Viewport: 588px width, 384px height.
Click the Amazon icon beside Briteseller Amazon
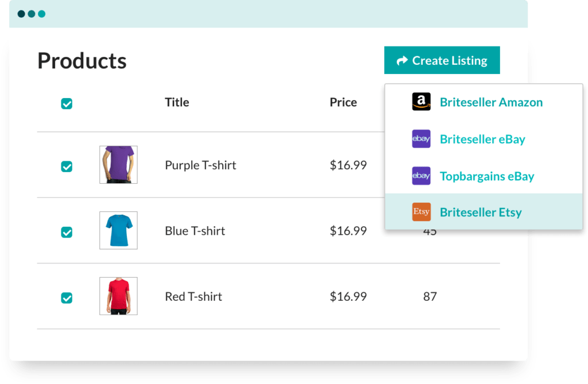click(x=421, y=102)
